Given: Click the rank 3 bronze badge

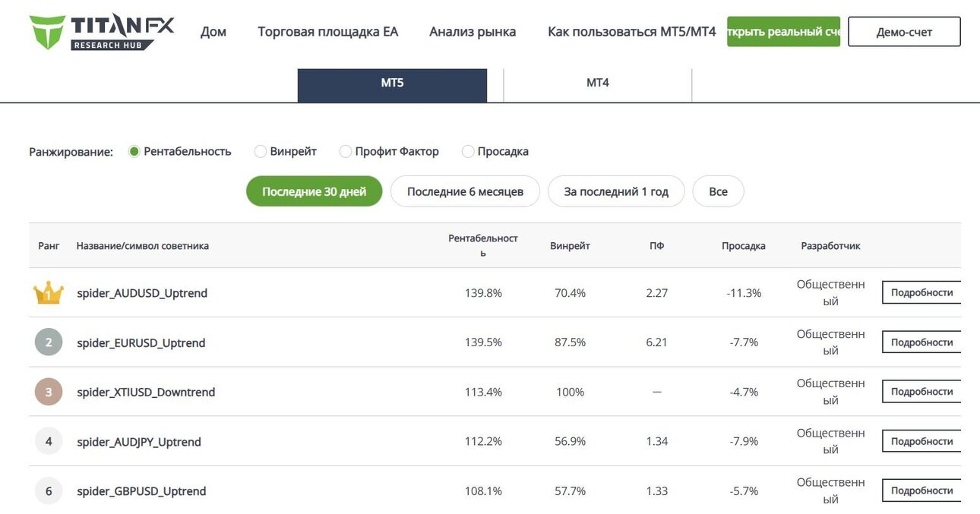Looking at the screenshot, I should pos(49,392).
